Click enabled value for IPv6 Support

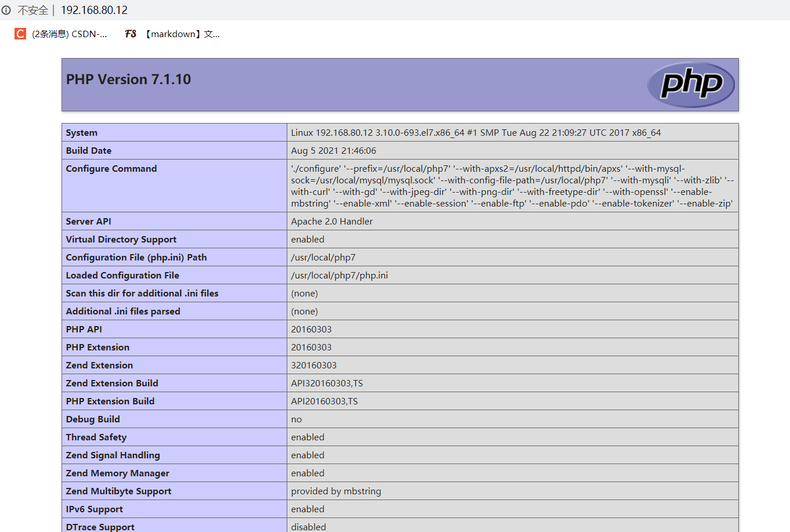[x=308, y=509]
